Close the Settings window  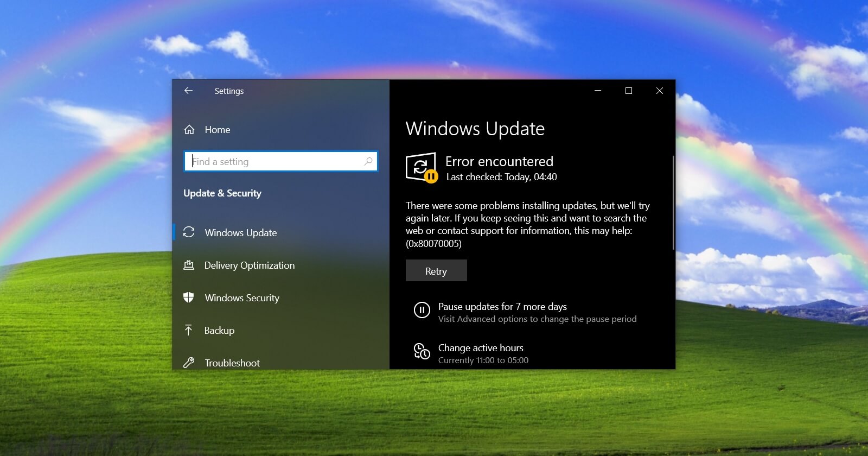point(660,91)
